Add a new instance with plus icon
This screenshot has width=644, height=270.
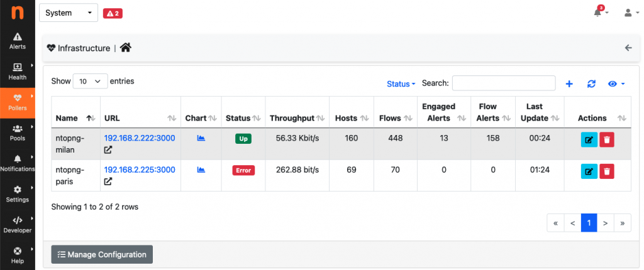point(569,84)
